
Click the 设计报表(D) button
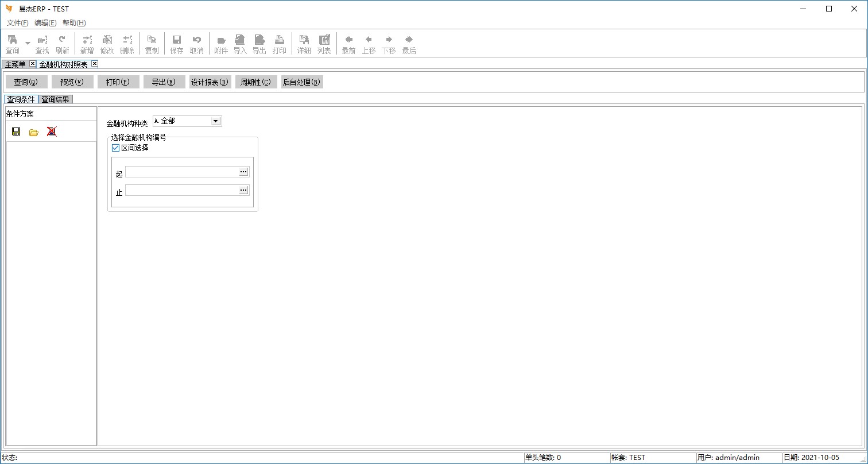tap(210, 82)
